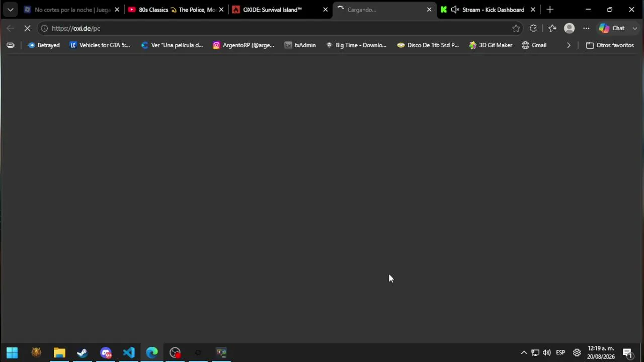Open a new tab with plus button
This screenshot has width=644, height=362.
click(550, 10)
